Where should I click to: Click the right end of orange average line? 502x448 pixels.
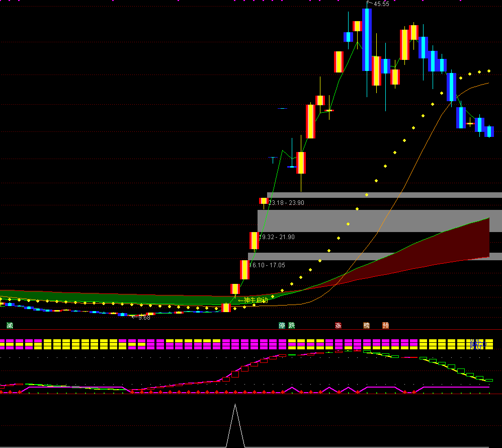487,84
